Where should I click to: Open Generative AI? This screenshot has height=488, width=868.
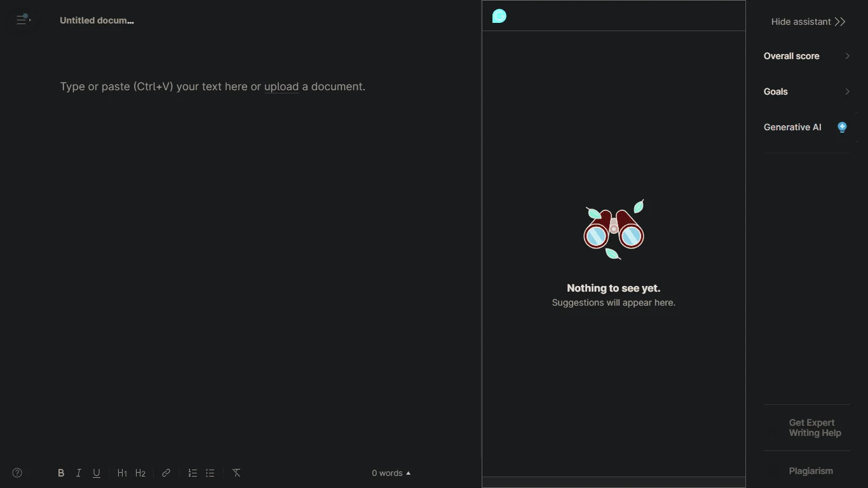[x=806, y=127]
